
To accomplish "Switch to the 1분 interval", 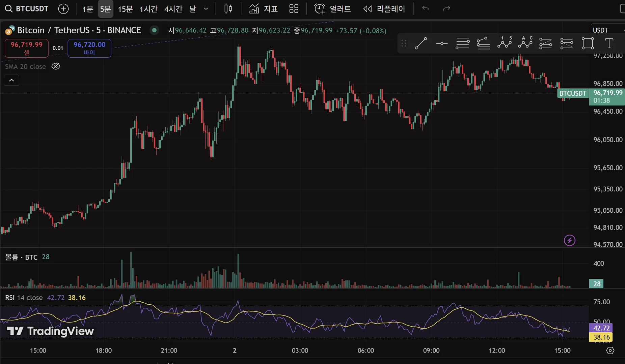I will (88, 9).
